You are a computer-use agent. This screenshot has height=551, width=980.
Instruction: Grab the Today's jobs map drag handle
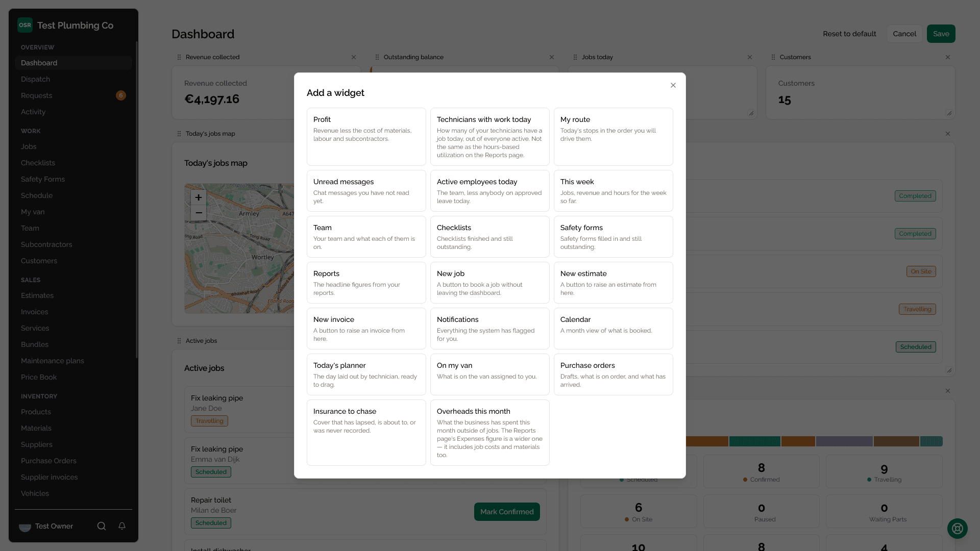tap(179, 134)
